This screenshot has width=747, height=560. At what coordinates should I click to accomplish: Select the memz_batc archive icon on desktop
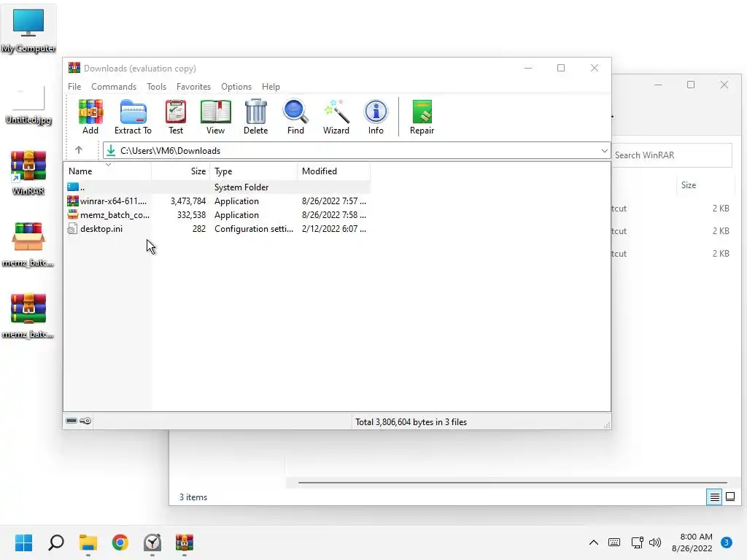pyautogui.click(x=28, y=316)
